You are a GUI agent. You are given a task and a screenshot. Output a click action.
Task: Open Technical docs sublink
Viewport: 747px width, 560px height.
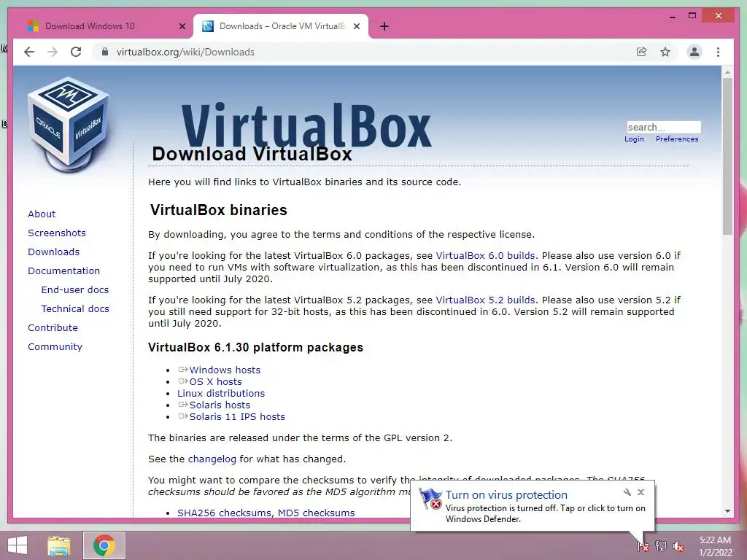tap(75, 309)
